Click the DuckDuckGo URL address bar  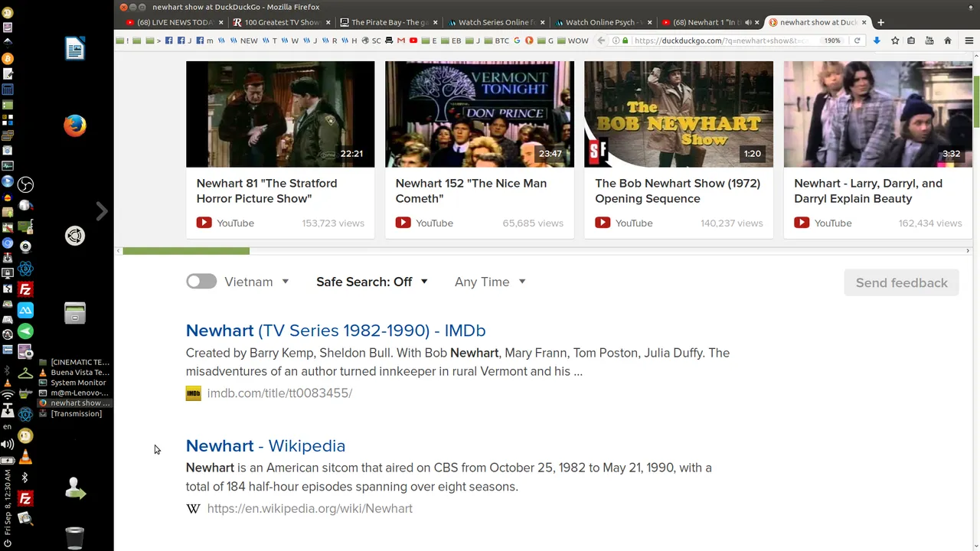pyautogui.click(x=724, y=41)
